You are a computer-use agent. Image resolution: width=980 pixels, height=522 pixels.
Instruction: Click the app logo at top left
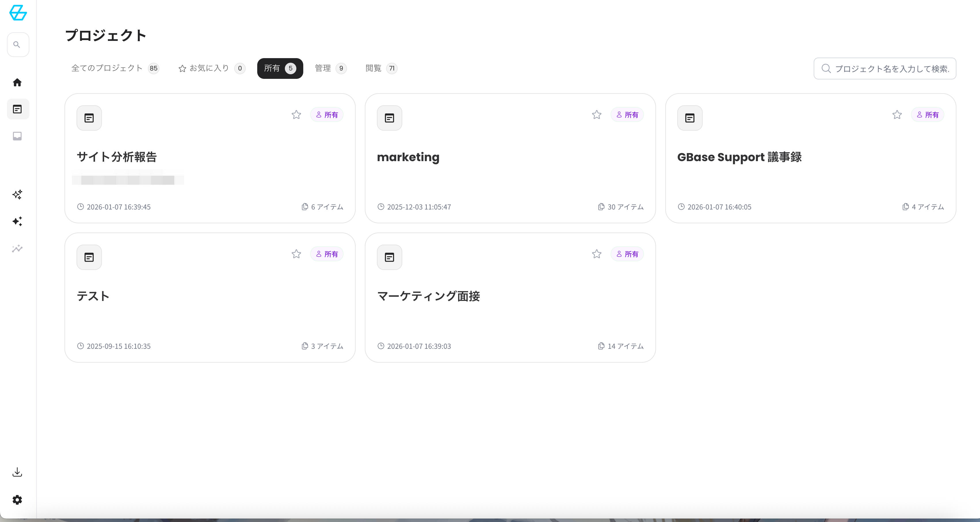point(18,13)
